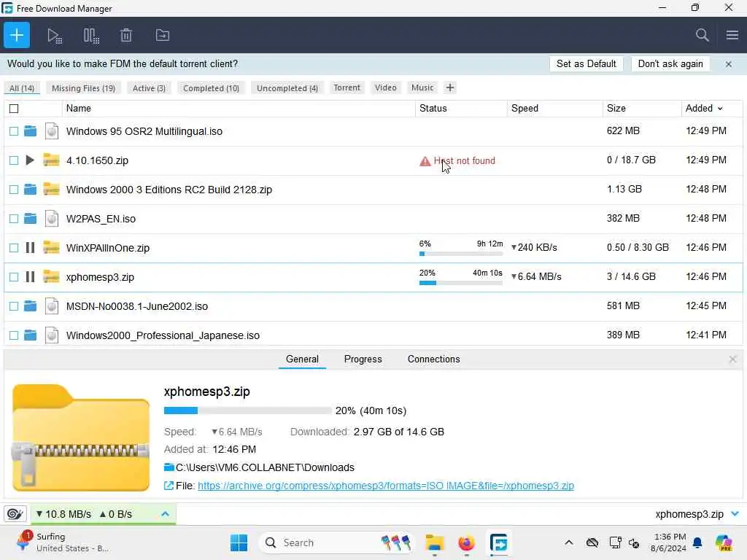Click the large zip folder thumbnail

pyautogui.click(x=81, y=437)
